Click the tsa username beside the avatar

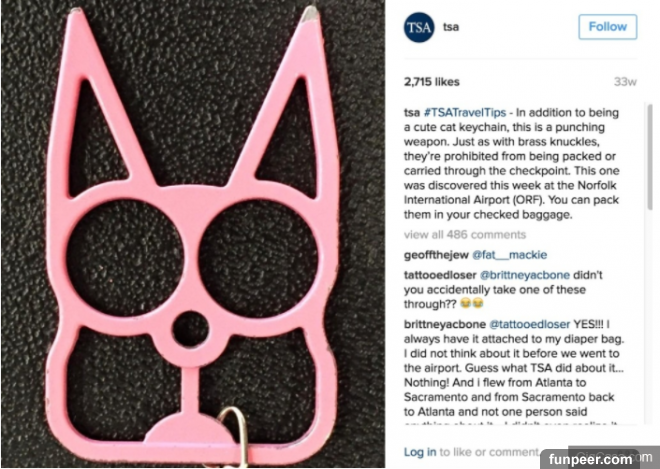[x=451, y=27]
